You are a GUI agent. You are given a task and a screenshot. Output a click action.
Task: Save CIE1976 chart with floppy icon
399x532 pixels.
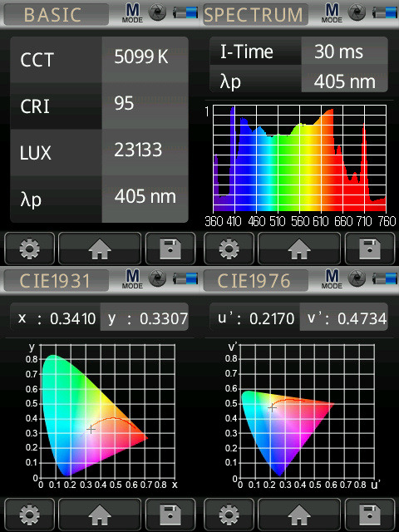pos(370,515)
